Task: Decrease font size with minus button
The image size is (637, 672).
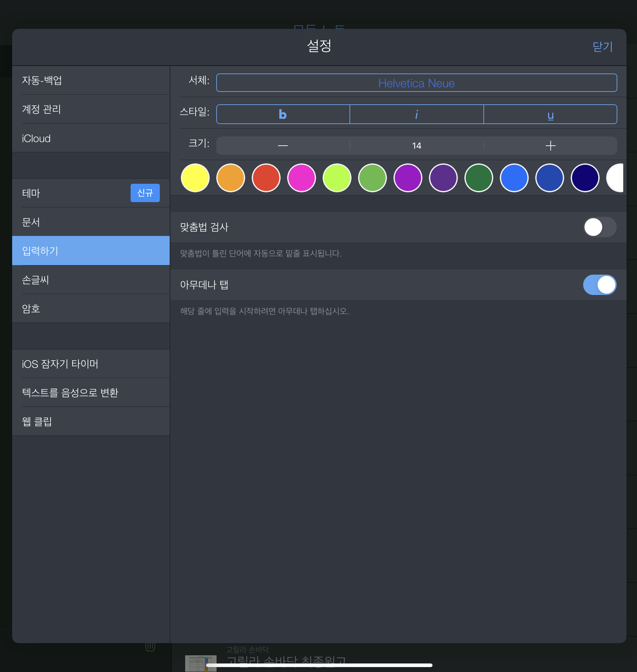Action: tap(283, 146)
